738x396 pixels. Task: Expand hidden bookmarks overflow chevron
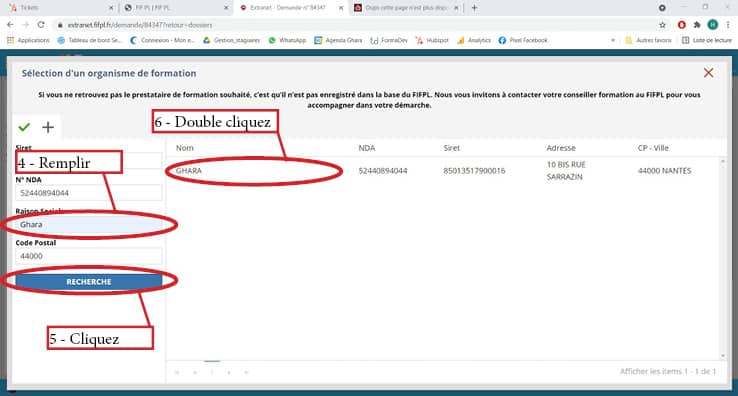[613, 40]
